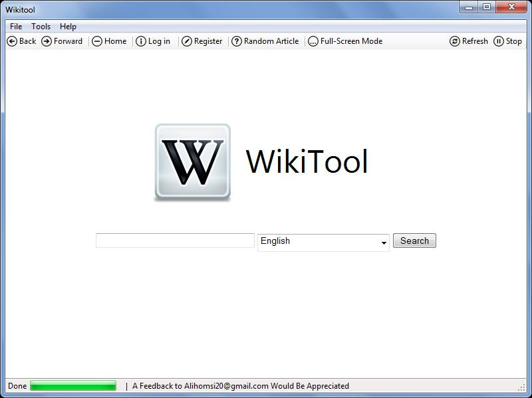Click the Register pencil icon
This screenshot has height=398, width=532.
(187, 41)
